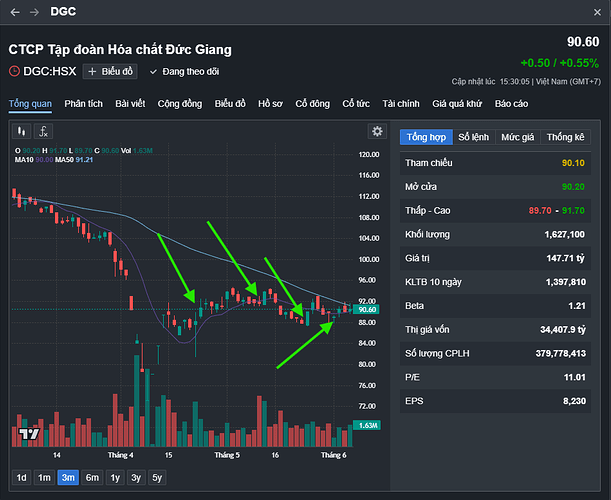Image resolution: width=611 pixels, height=500 pixels.
Task: Open chart settings gear icon
Action: [x=377, y=131]
